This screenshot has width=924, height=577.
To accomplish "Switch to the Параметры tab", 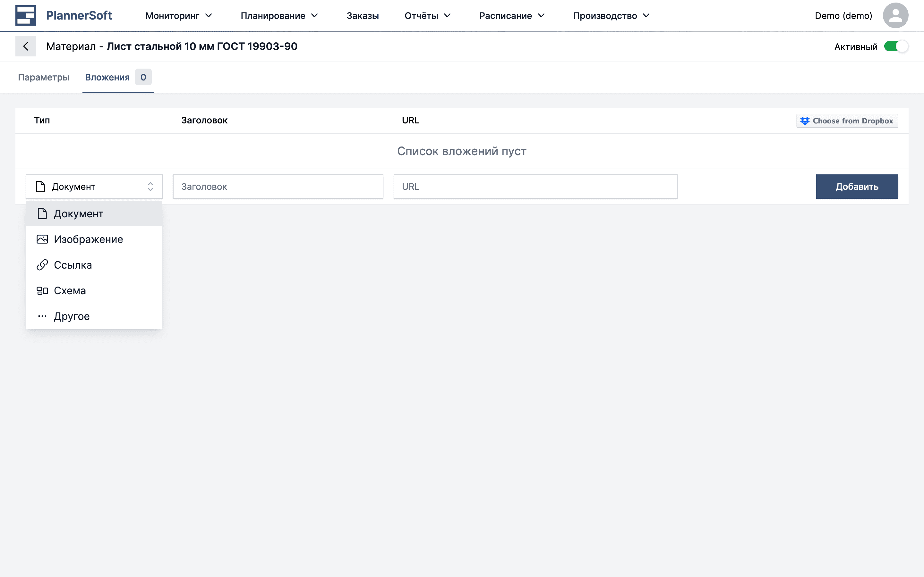I will [x=44, y=78].
